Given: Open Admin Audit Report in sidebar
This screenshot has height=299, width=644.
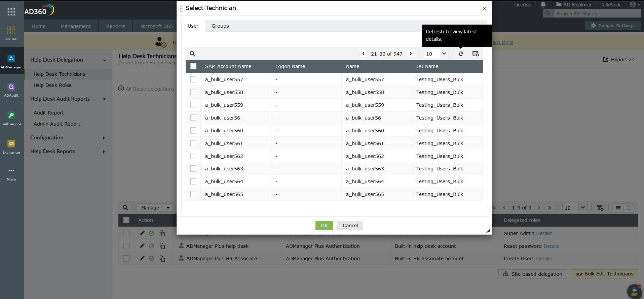Looking at the screenshot, I should click(x=57, y=124).
